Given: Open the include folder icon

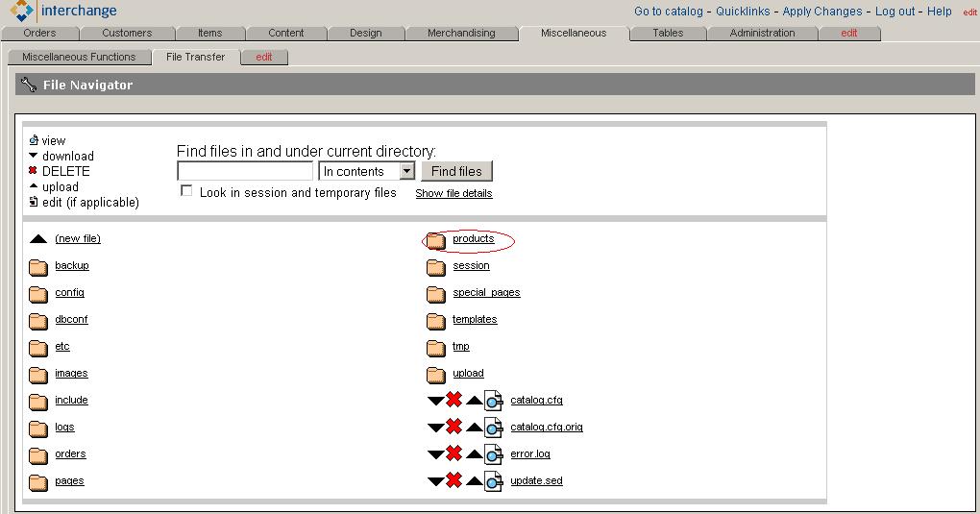Looking at the screenshot, I should 38,402.
